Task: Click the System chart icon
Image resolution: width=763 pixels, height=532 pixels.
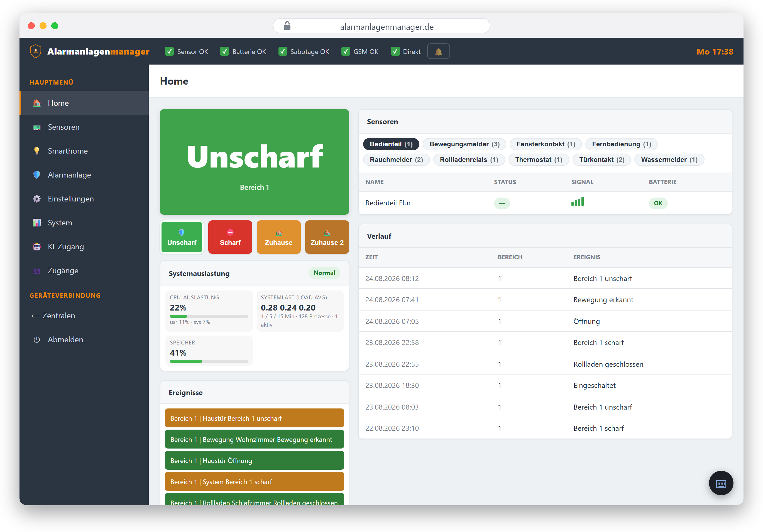Action: [x=36, y=223]
